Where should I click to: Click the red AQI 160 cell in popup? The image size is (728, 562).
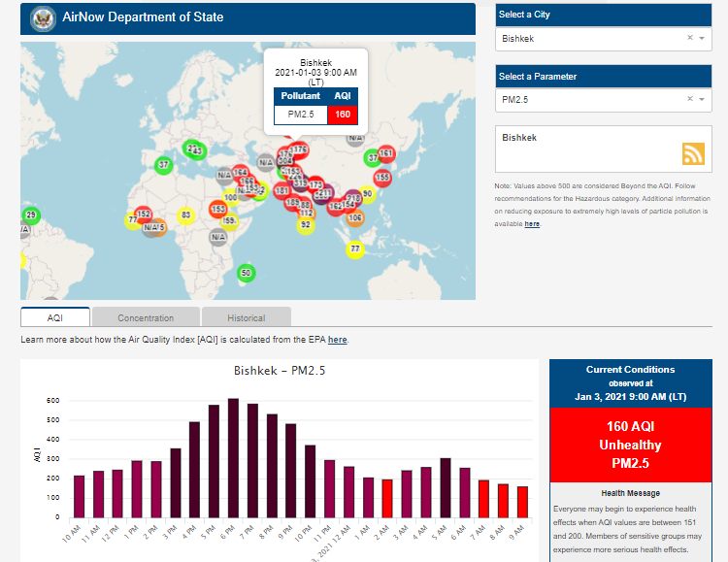tap(342, 115)
